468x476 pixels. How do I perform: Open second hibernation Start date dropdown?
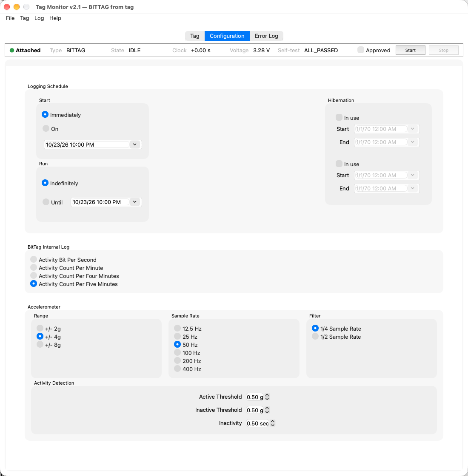click(x=412, y=175)
